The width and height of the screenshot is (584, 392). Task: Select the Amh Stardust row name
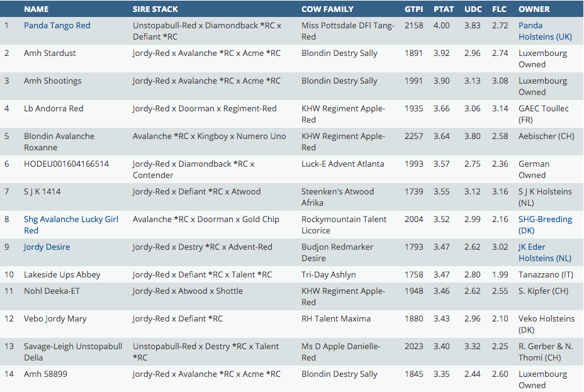[x=50, y=53]
